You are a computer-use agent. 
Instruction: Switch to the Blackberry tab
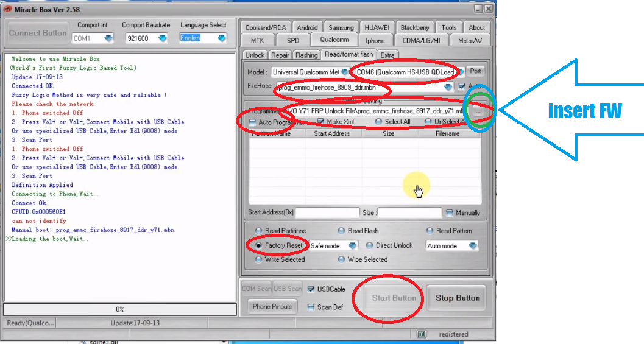coord(415,27)
